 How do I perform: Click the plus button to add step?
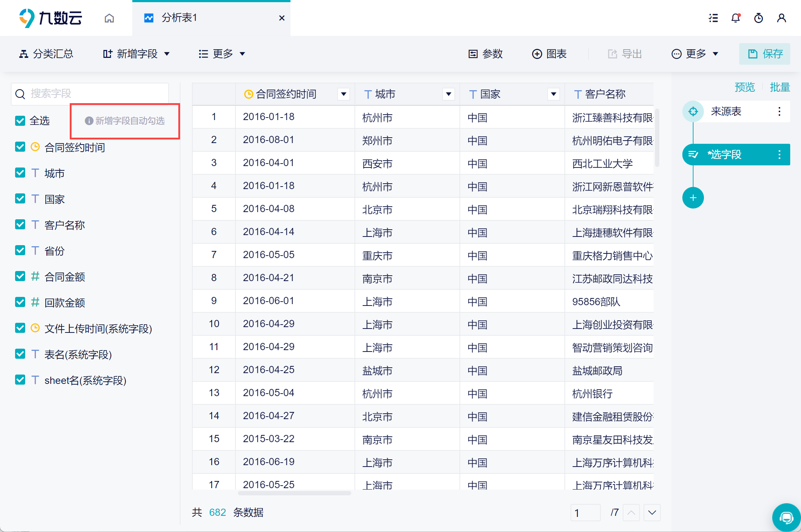tap(693, 198)
